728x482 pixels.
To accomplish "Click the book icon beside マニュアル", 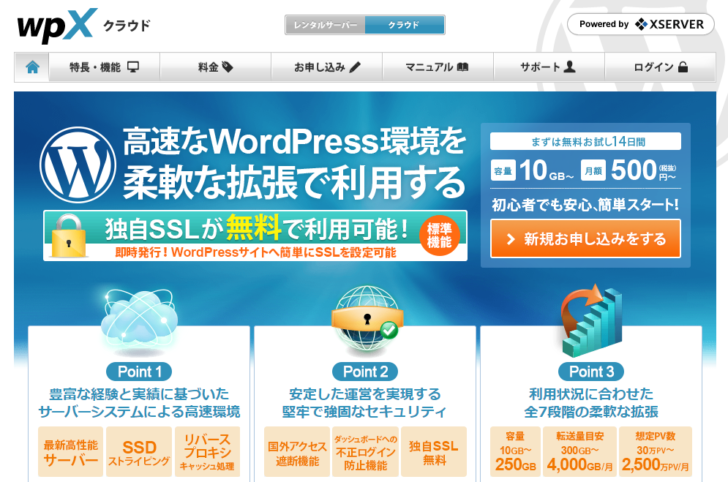I will (x=462, y=67).
